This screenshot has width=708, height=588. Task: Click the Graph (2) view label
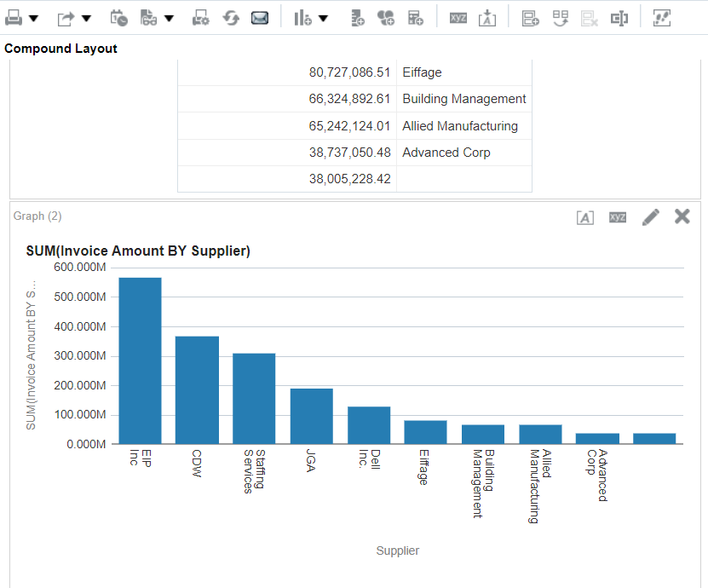[37, 216]
